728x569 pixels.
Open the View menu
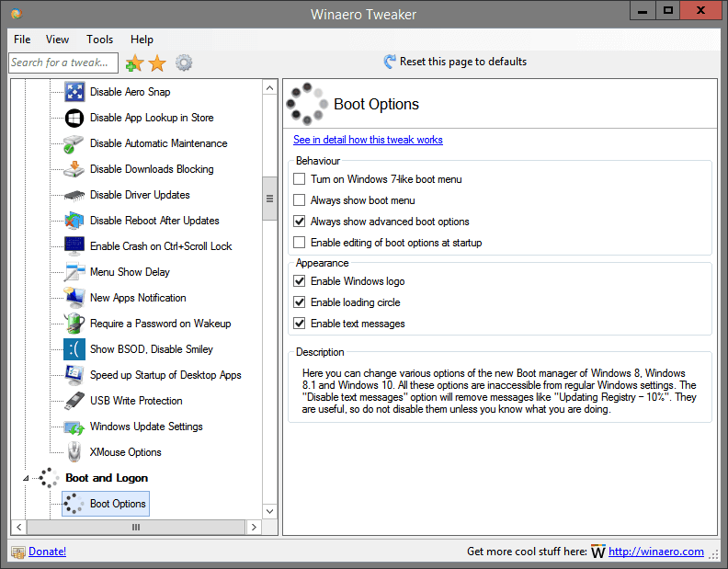pyautogui.click(x=57, y=40)
